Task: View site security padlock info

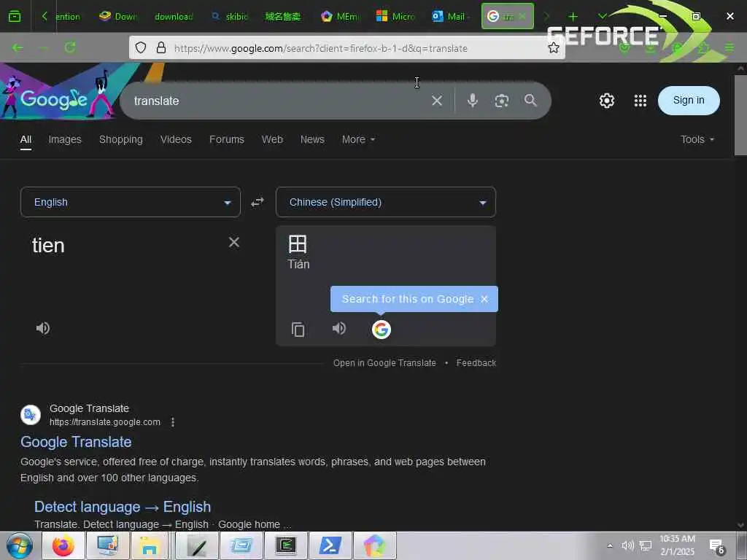Action: [161, 47]
